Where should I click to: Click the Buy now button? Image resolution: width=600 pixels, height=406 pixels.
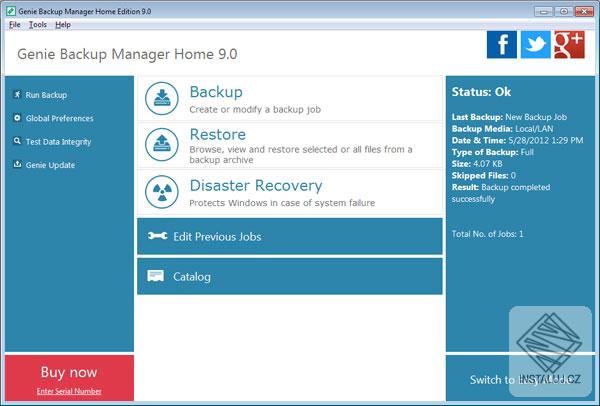[69, 372]
